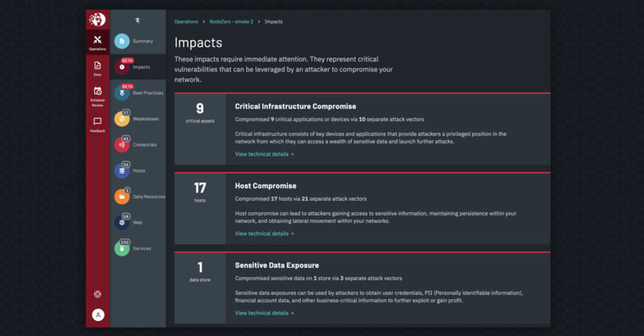Select the Summary circle icon
The height and width of the screenshot is (336, 644).
(121, 41)
